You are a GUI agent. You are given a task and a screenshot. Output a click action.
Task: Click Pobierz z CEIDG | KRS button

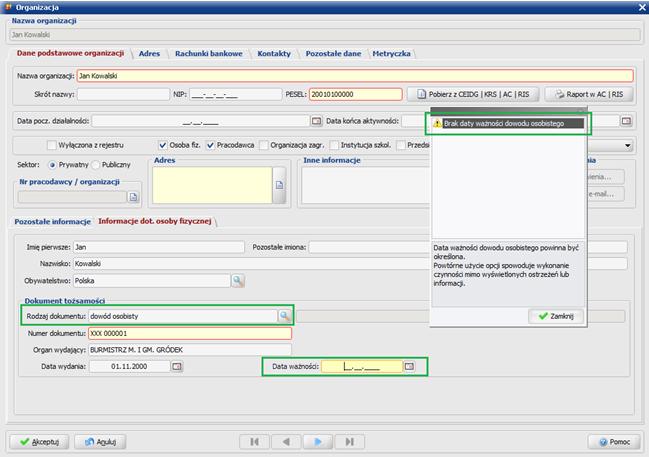click(x=473, y=94)
